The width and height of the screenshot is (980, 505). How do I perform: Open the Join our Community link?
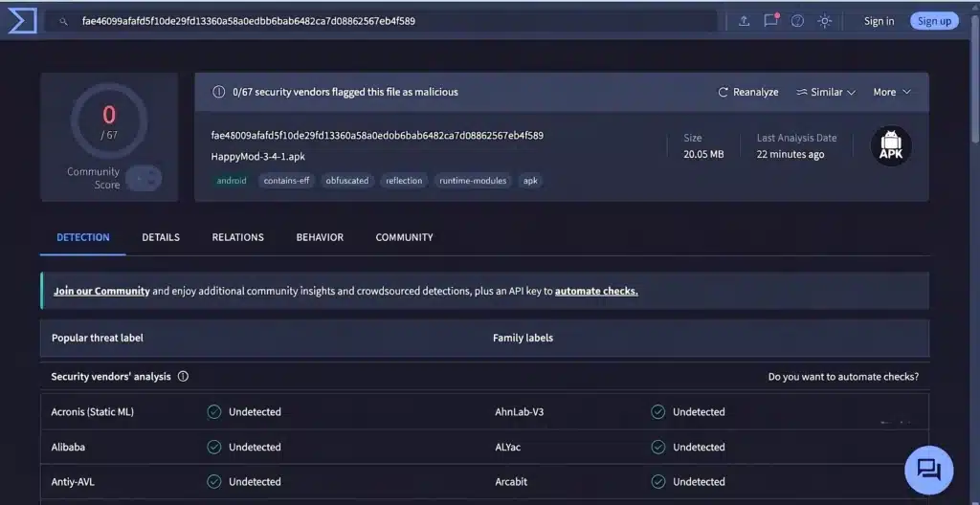[101, 291]
